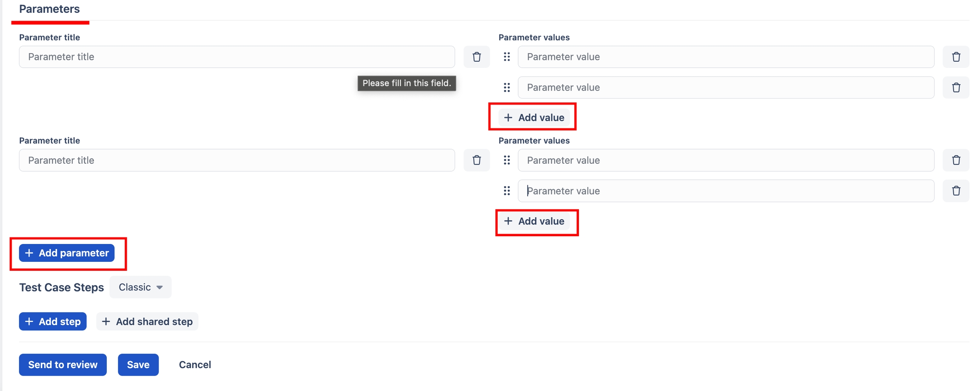
Task: Switch to the Parameters tab
Action: click(49, 9)
